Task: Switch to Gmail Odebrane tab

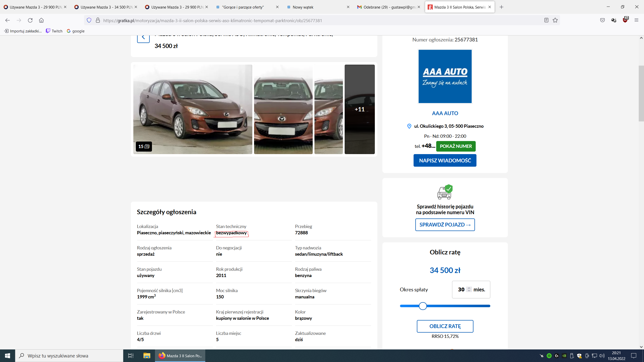Action: point(387,7)
